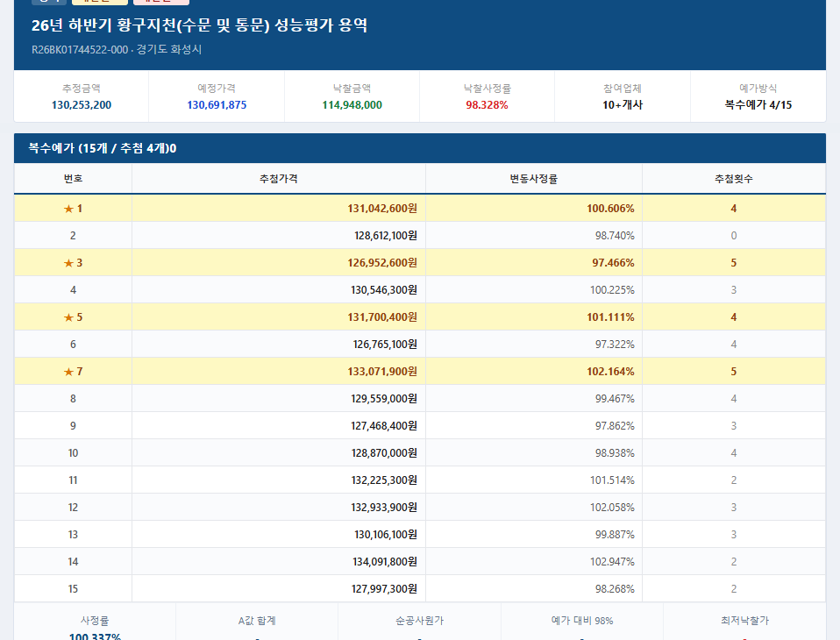Click the rate 100.606%
Viewport: 840px width, 640px height.
pyautogui.click(x=611, y=209)
